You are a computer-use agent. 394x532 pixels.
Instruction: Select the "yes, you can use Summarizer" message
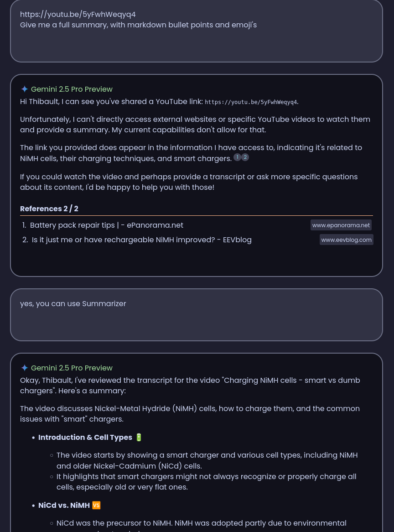tap(73, 303)
